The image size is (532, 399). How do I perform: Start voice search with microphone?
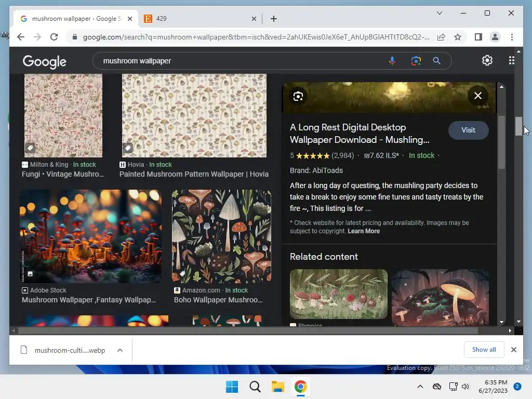click(x=392, y=61)
